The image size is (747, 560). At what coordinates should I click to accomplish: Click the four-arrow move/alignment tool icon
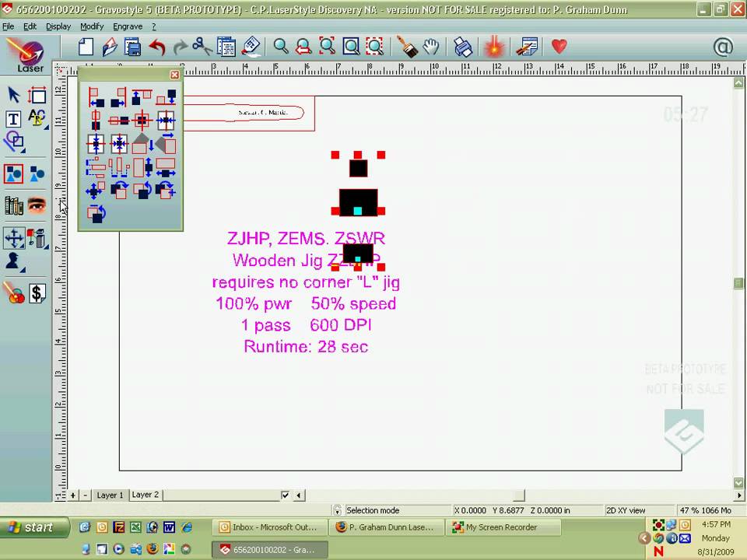click(14, 238)
